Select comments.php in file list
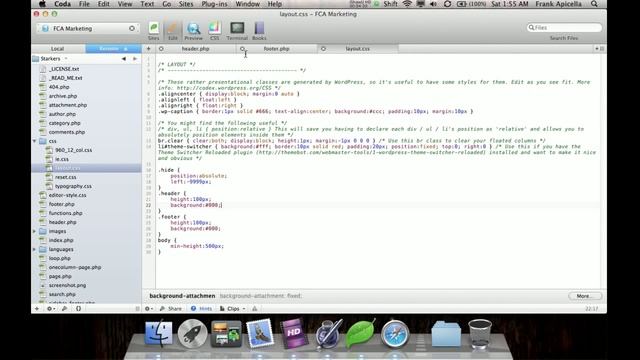The height and width of the screenshot is (360, 640). (x=67, y=132)
